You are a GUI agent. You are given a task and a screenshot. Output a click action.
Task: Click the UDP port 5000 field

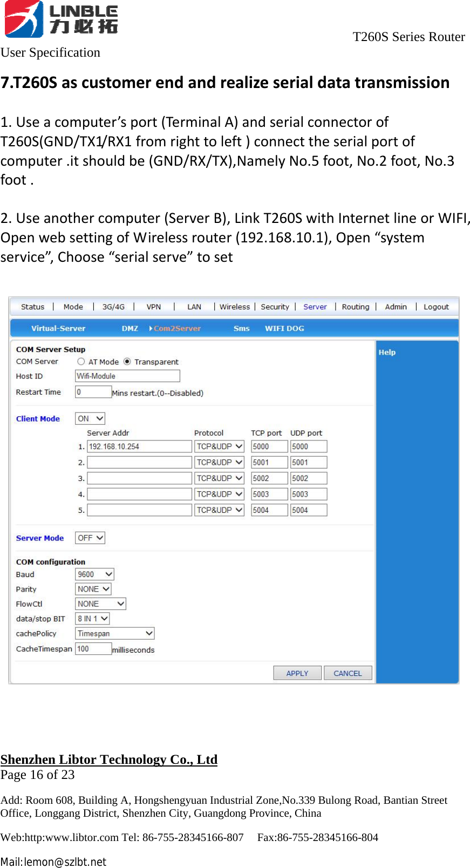309,446
